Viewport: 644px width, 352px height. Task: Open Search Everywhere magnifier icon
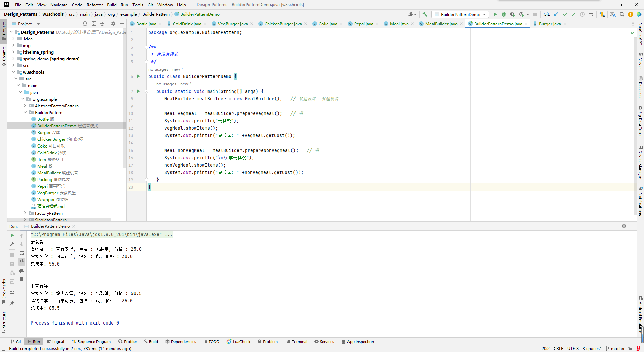click(622, 14)
